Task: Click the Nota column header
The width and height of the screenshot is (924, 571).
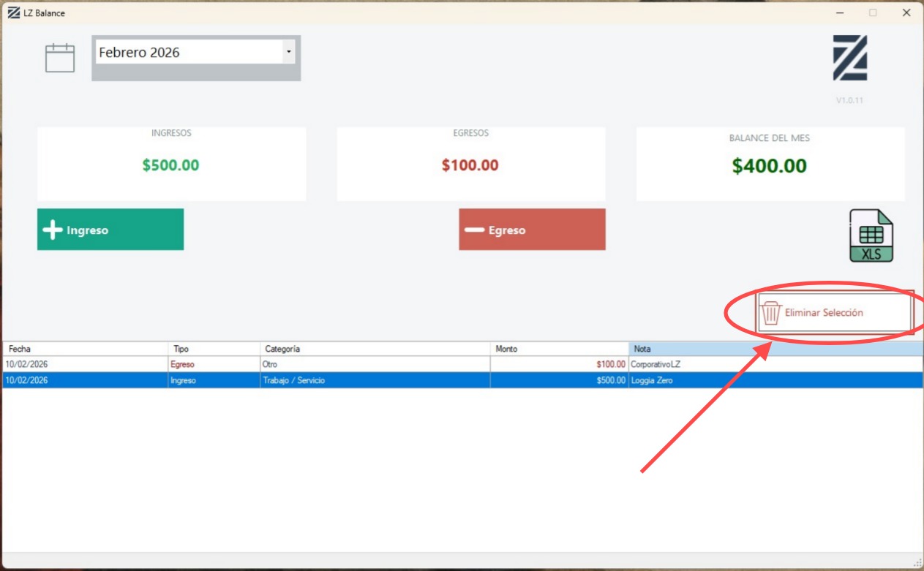Action: tap(775, 349)
